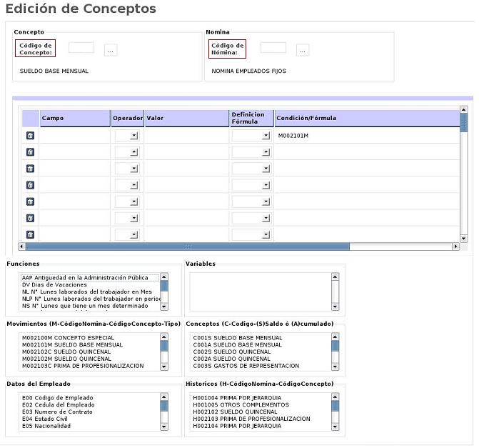
Task: Click the trash icon in the seventh row
Action: point(30,234)
